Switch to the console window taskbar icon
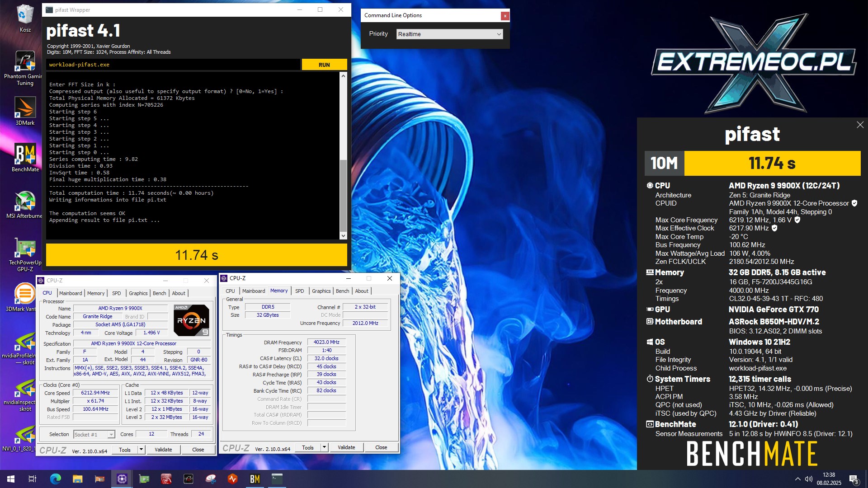Image resolution: width=868 pixels, height=488 pixels. 277,479
